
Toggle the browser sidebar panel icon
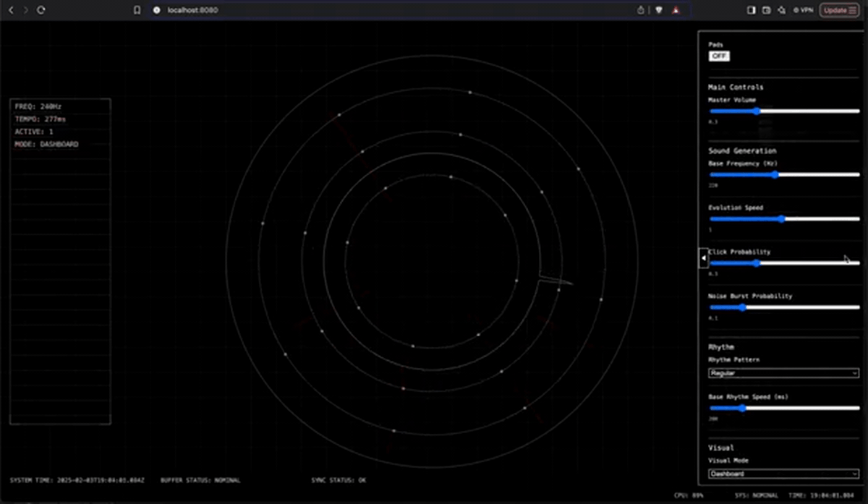pos(751,10)
